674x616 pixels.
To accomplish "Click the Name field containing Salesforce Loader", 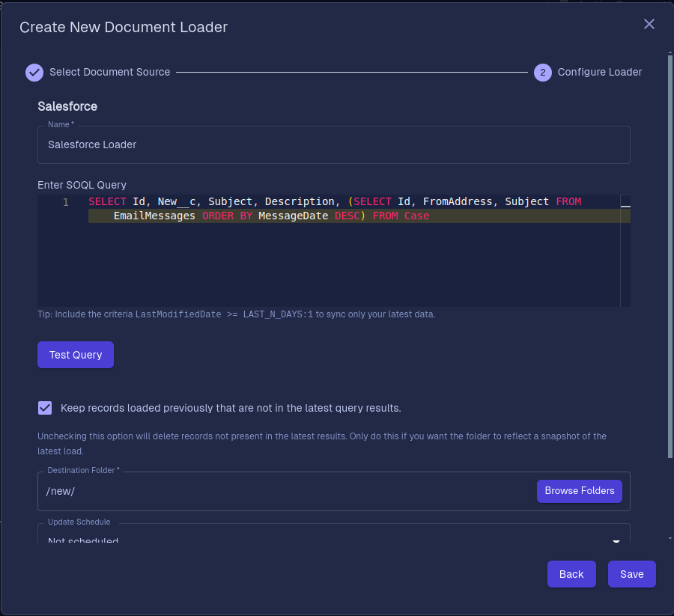I will (x=333, y=144).
